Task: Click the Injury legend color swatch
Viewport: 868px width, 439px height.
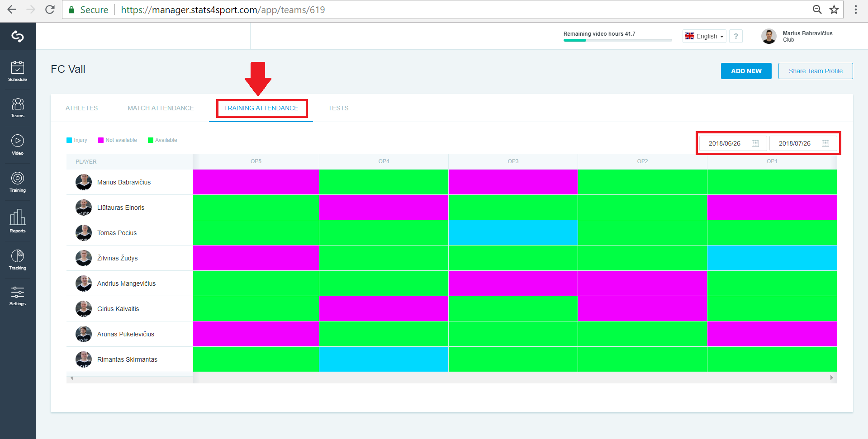Action: tap(69, 140)
